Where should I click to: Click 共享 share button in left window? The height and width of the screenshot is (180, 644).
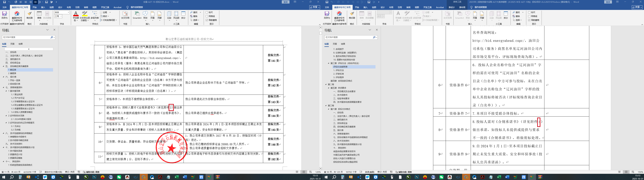(x=315, y=7)
